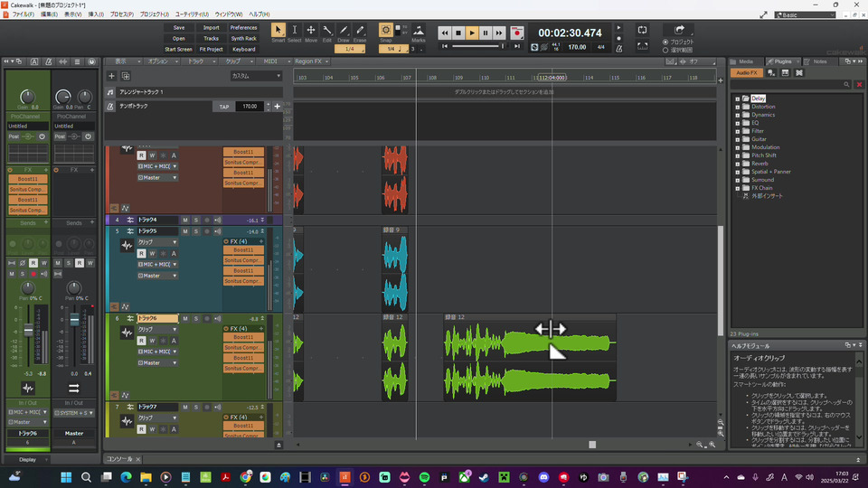Mute トラック5
The height and width of the screenshot is (488, 868).
click(x=185, y=231)
